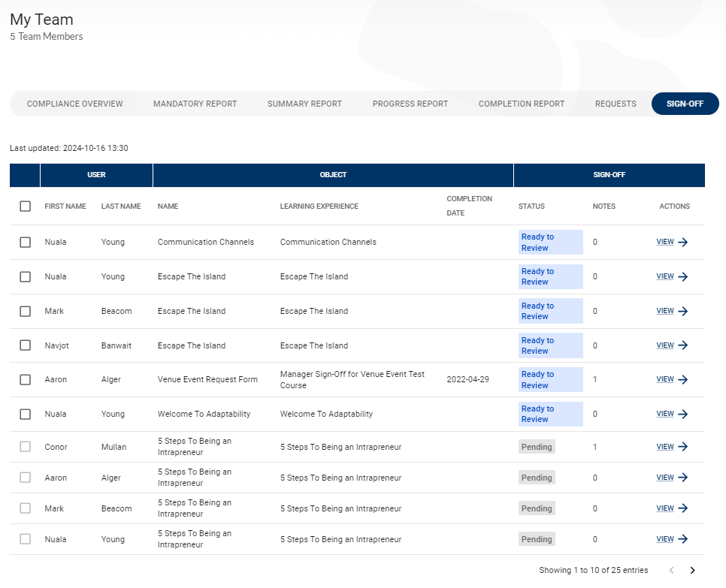726x588 pixels.
Task: Open the Requests tab
Action: pyautogui.click(x=615, y=104)
